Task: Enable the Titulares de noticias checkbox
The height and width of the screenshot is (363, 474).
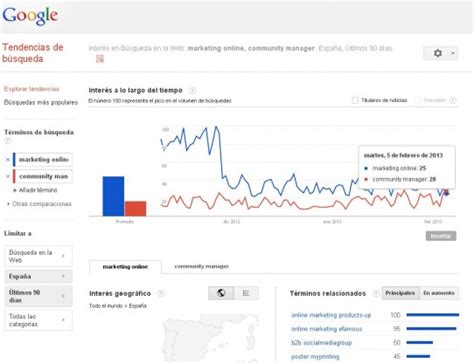Action: tap(355, 100)
